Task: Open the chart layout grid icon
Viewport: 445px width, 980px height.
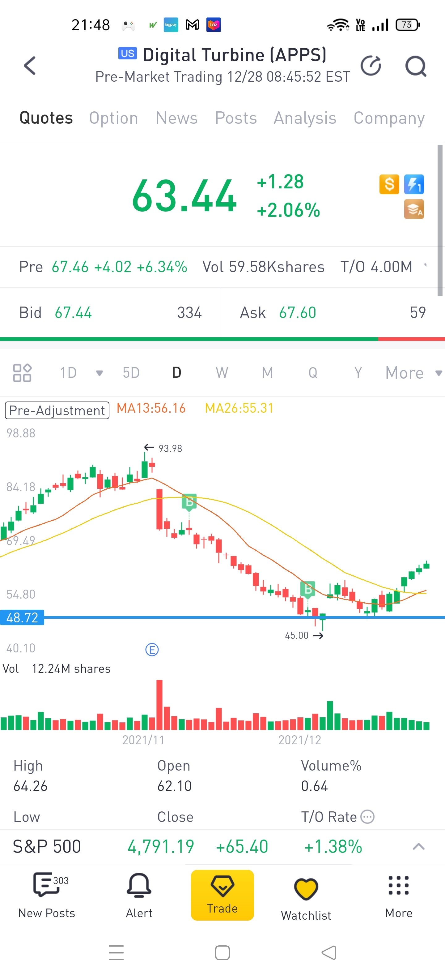Action: pos(22,373)
